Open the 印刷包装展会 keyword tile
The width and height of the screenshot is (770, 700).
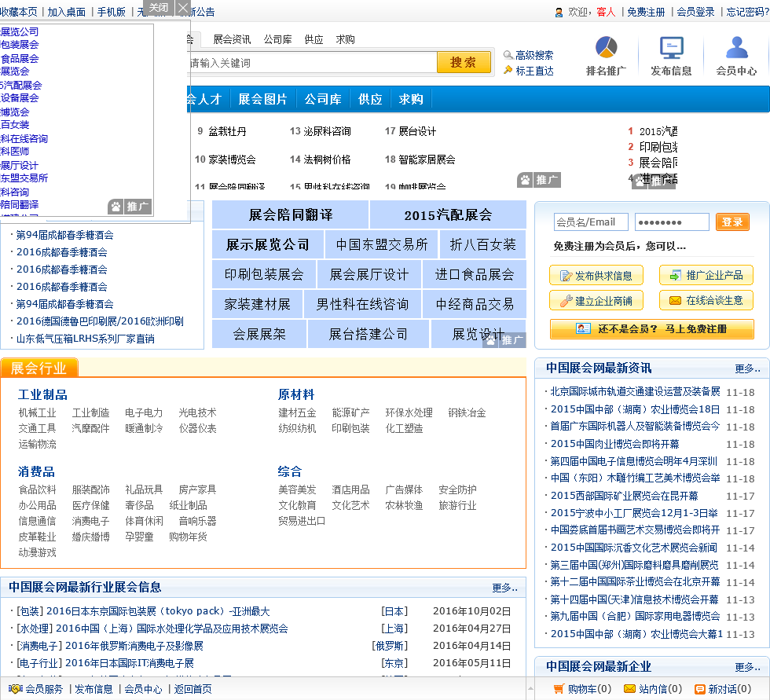pos(264,274)
